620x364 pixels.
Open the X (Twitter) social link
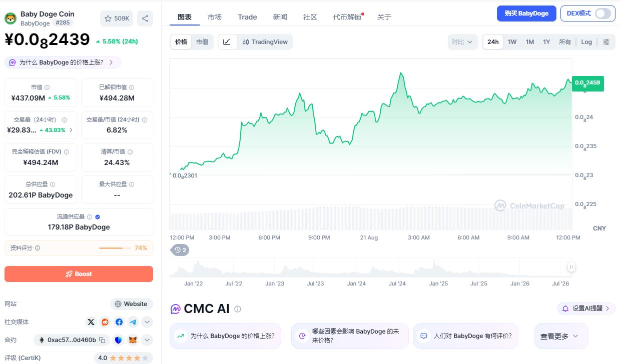[x=91, y=322]
